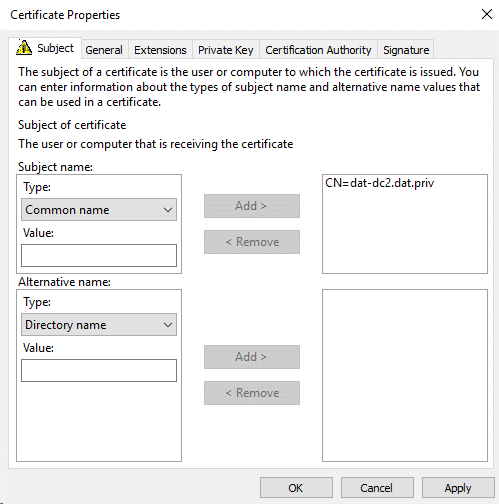Select the Certification Authority tab
The height and width of the screenshot is (504, 499).
(318, 50)
